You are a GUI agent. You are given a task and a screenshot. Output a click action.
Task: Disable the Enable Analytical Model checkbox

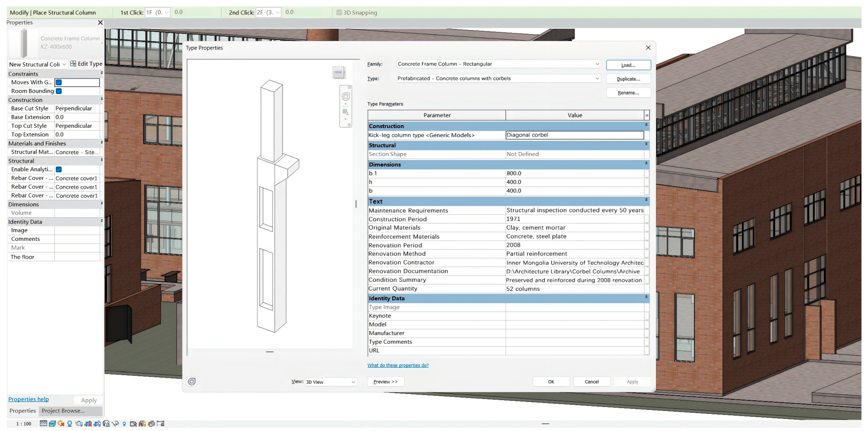pos(59,170)
